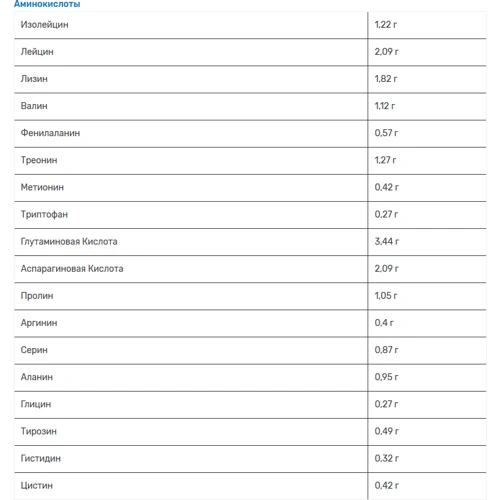Click the Цистин entry
500x500 pixels.
[x=37, y=486]
